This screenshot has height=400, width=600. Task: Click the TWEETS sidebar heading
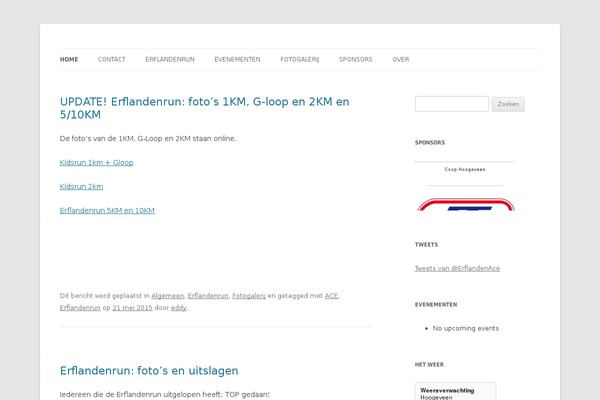[426, 244]
